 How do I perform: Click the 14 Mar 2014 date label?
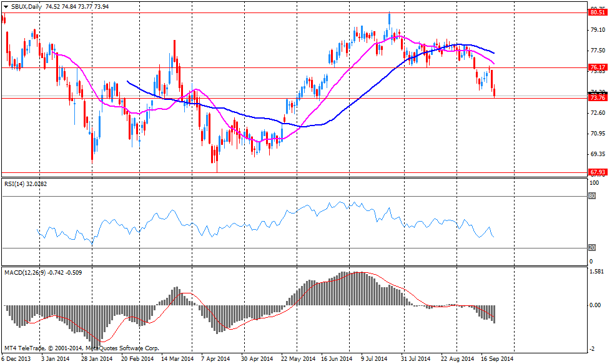pos(177,359)
